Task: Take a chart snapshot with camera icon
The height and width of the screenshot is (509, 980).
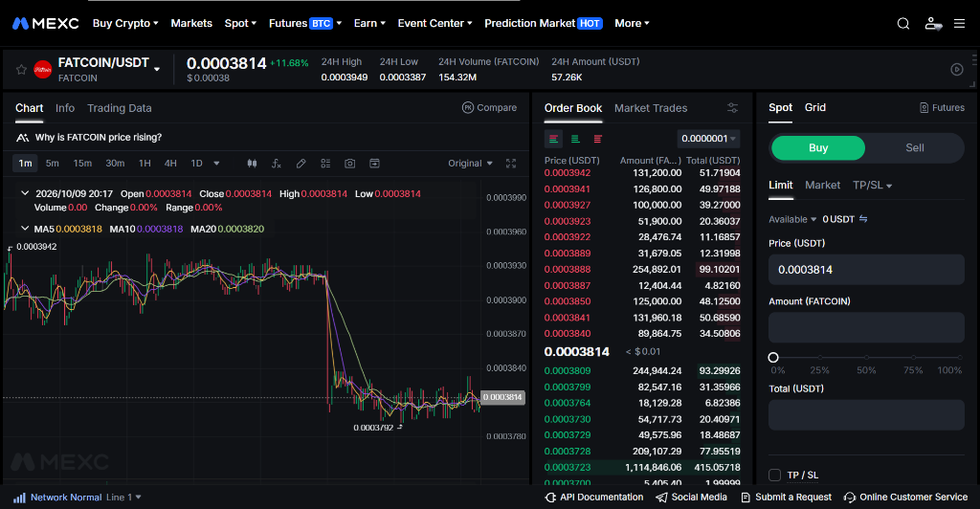Action: point(350,163)
